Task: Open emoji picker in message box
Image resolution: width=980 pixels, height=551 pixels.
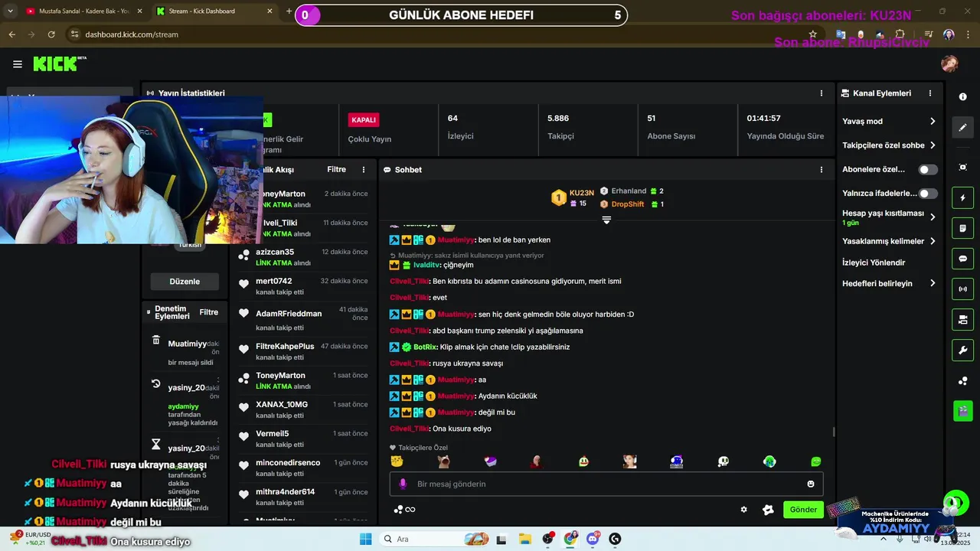Action: coord(811,484)
